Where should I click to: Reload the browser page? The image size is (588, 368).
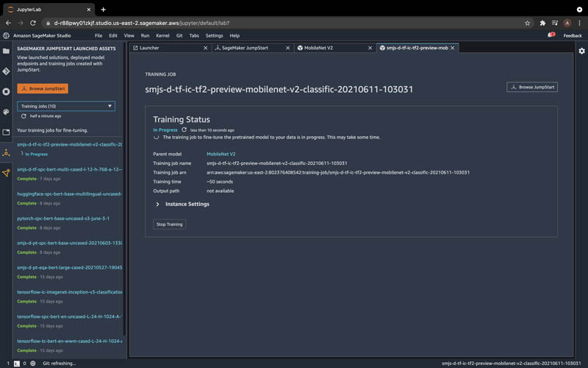click(33, 23)
